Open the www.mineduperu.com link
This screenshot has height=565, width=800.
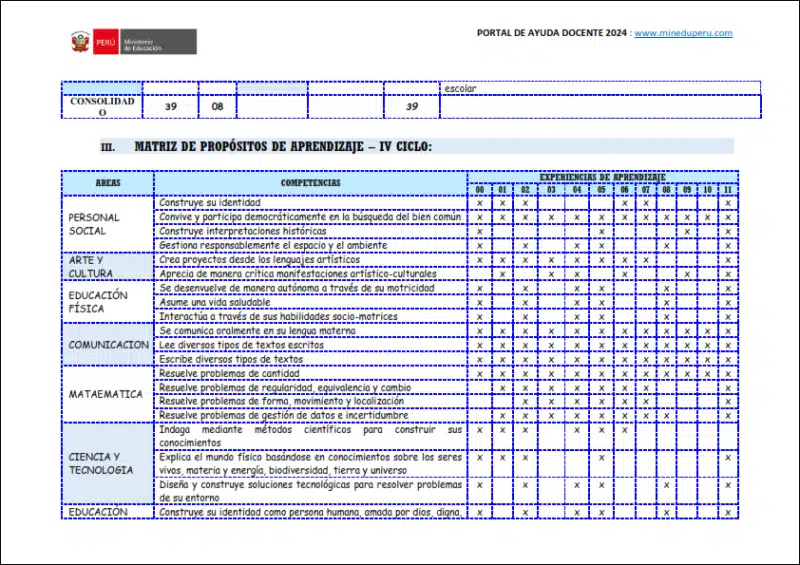(683, 33)
